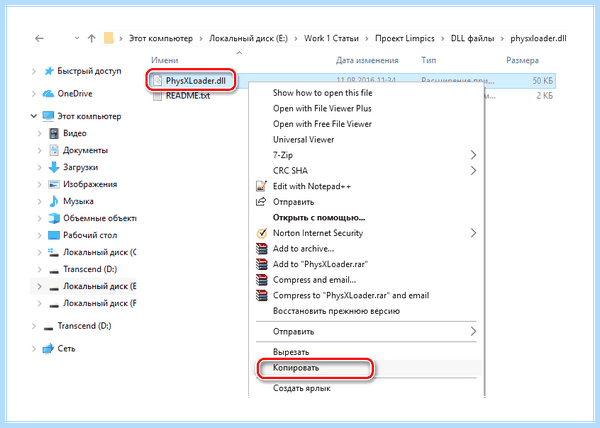Open the recent locations dropdown arrow
Screen dimensions: 600x428
pyautogui.click(x=77, y=38)
